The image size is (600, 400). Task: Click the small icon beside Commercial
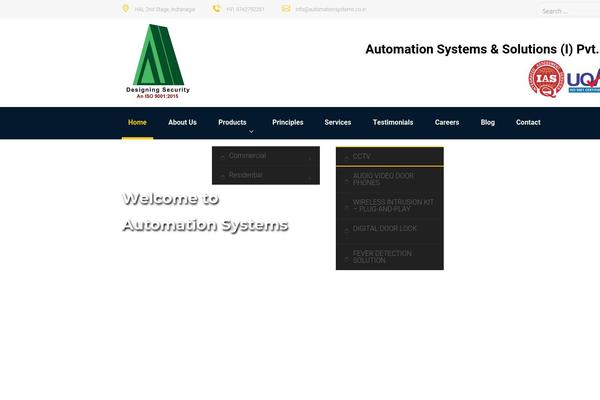(x=222, y=157)
